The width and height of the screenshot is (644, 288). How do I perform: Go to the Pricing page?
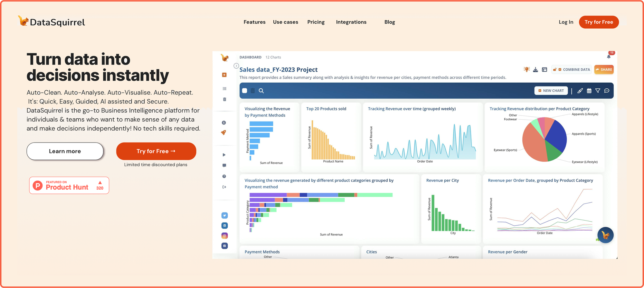316,22
